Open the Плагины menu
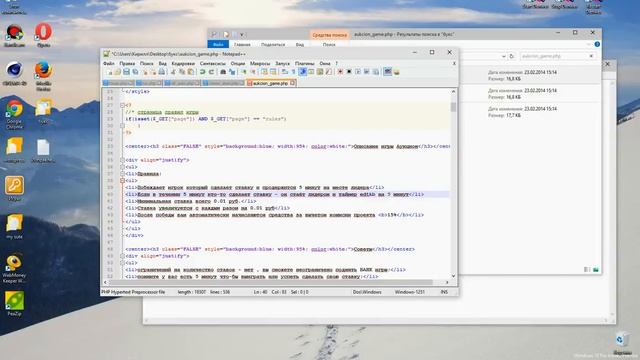This screenshot has width=640, height=360. (x=304, y=64)
